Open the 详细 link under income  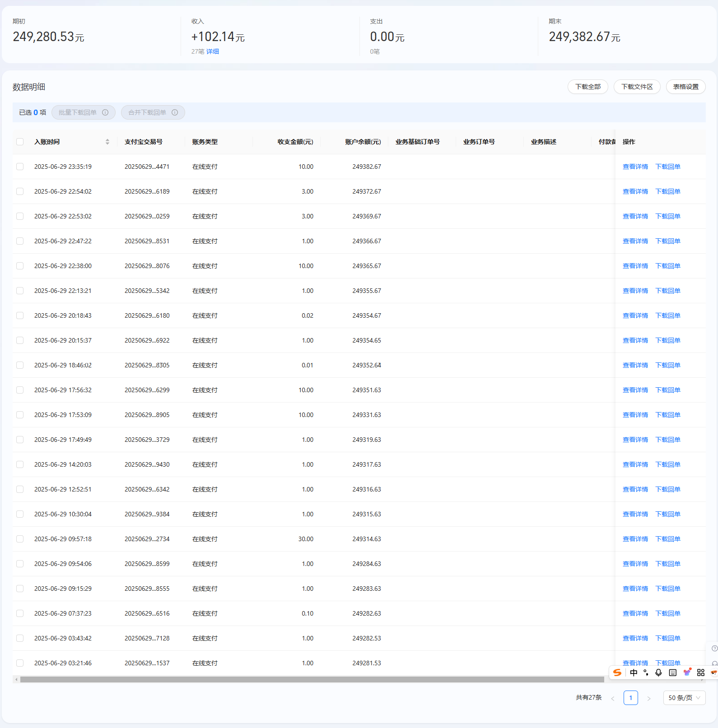(x=213, y=51)
